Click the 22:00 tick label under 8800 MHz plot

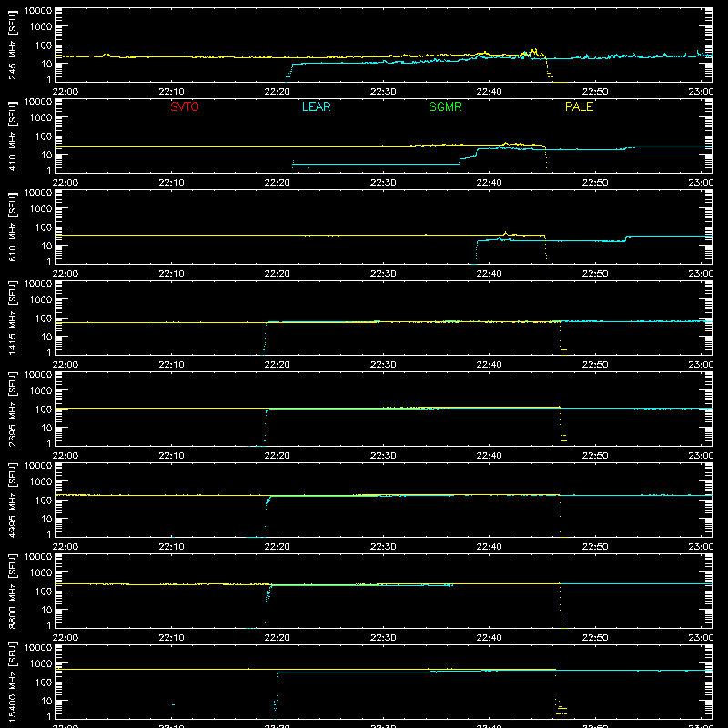66,638
